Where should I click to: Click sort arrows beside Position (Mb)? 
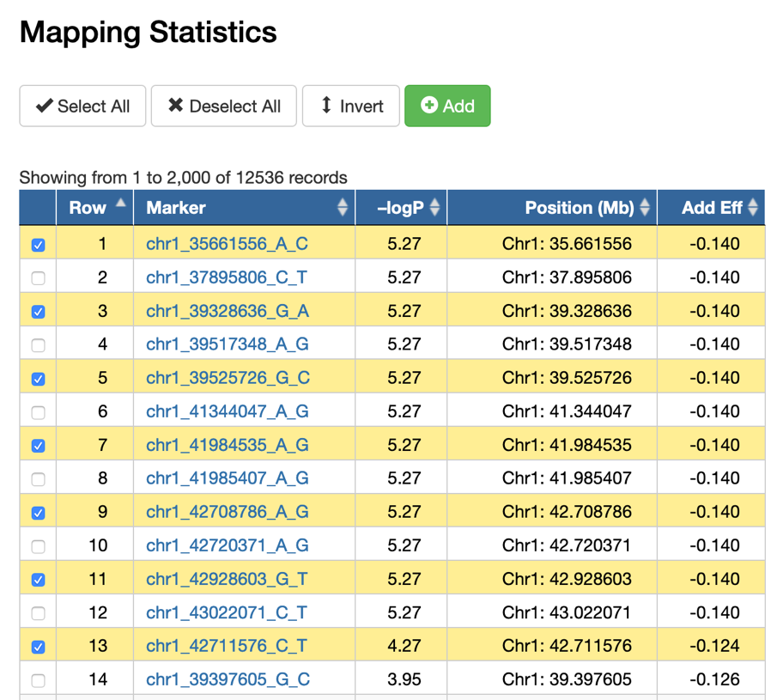[645, 208]
